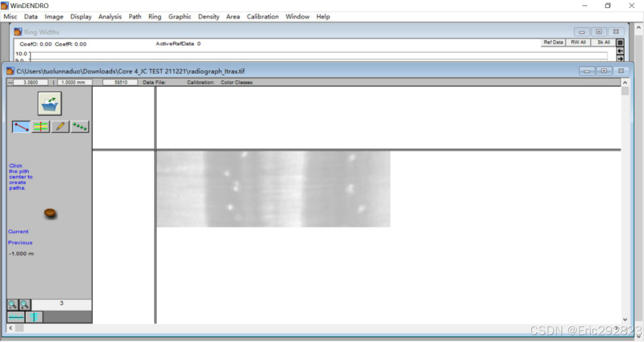Click the radiograph window title icon
Screen dimensions: 644x342
(10, 71)
